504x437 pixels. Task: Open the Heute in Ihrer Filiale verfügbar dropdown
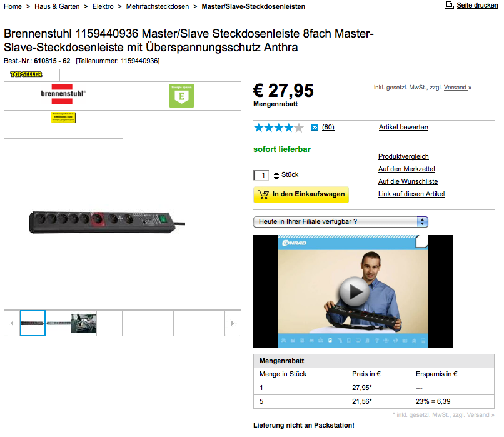(x=340, y=222)
